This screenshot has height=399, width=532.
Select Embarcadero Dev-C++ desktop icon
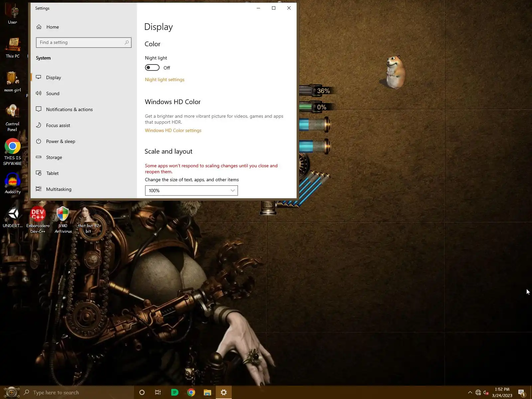click(x=38, y=220)
